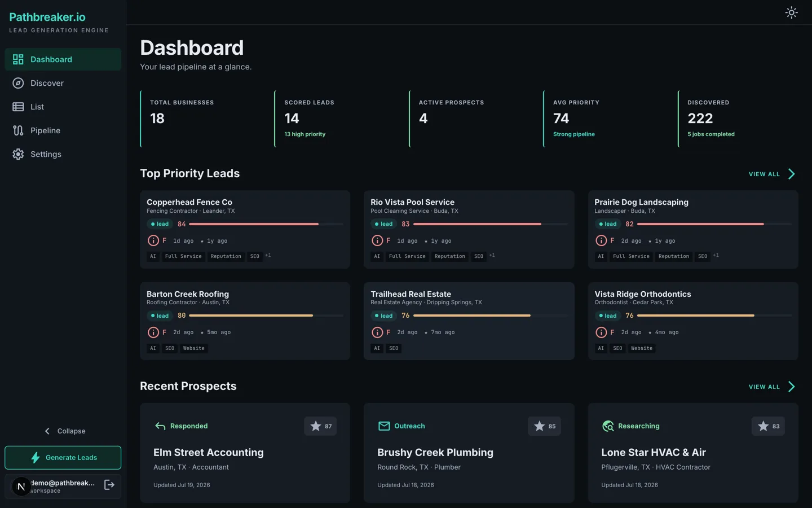Toggle the light/dark theme sun icon
Screen dimensions: 812x508
[792, 12]
